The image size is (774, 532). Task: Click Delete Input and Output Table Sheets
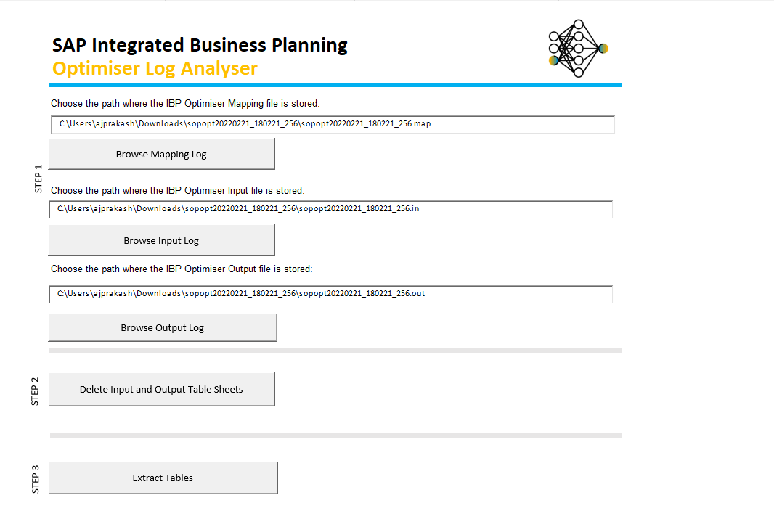pos(161,390)
